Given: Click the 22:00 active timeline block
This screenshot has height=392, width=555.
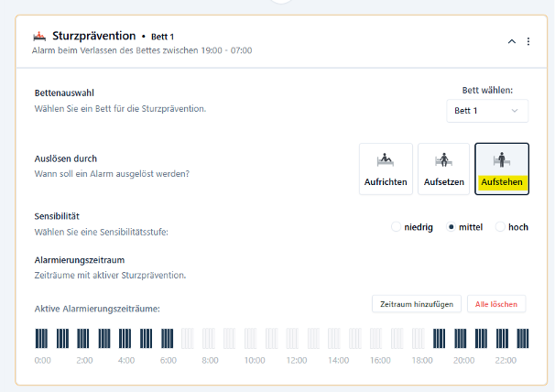Looking at the screenshot, I should (x=503, y=339).
